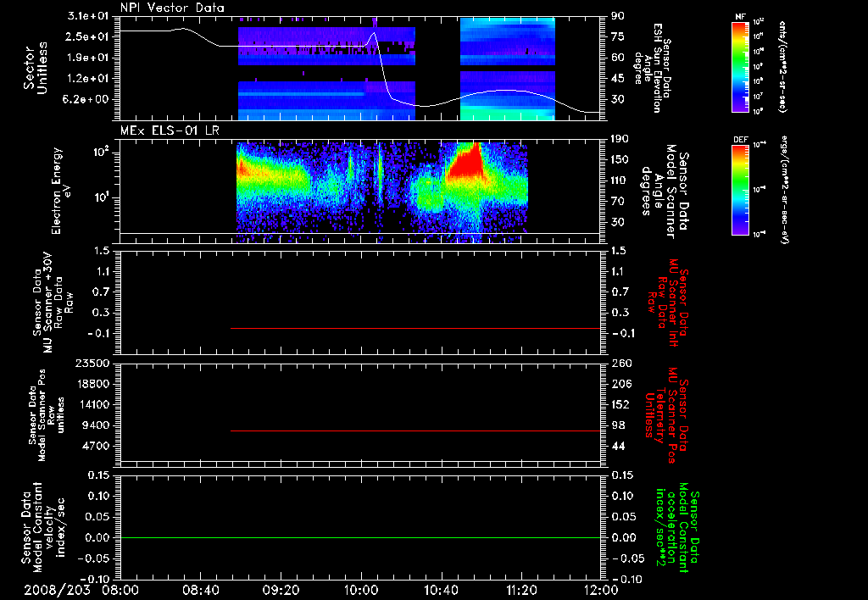Click the 9400 scanner position tick label

(95, 425)
